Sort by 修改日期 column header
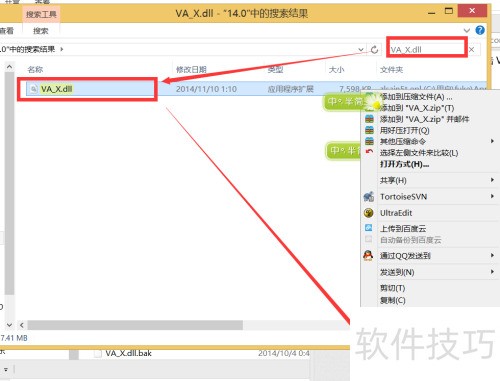Screen dimensions: 500x381 (x=191, y=69)
